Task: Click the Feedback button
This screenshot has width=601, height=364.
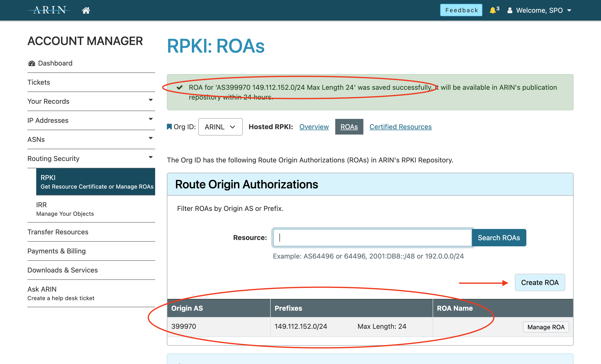Action: pos(461,10)
